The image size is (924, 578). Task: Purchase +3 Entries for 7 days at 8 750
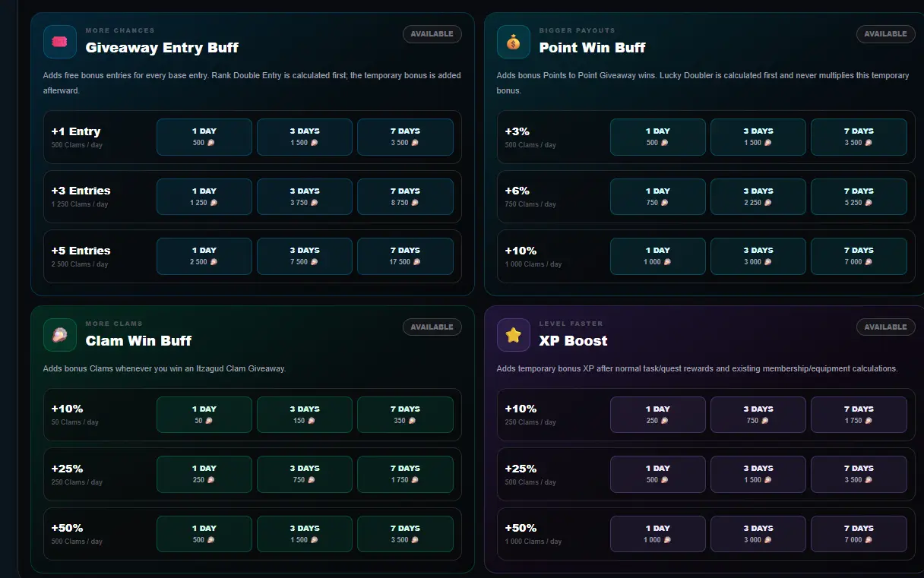click(x=405, y=197)
